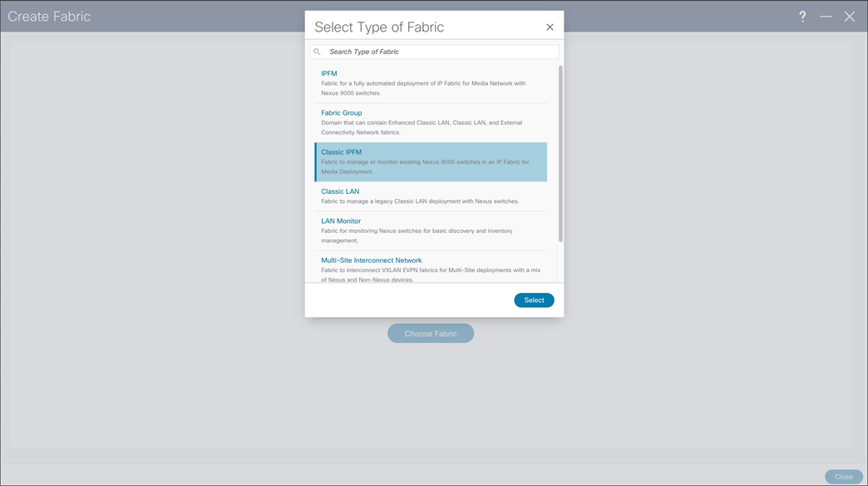Close the Select Type of Fabric dialog
The height and width of the screenshot is (486, 868).
(x=550, y=27)
